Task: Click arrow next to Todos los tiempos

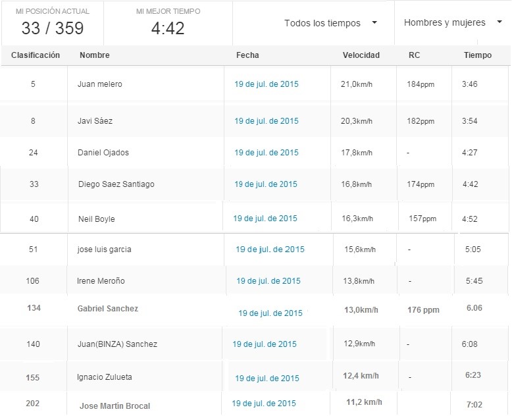Action: click(x=374, y=22)
